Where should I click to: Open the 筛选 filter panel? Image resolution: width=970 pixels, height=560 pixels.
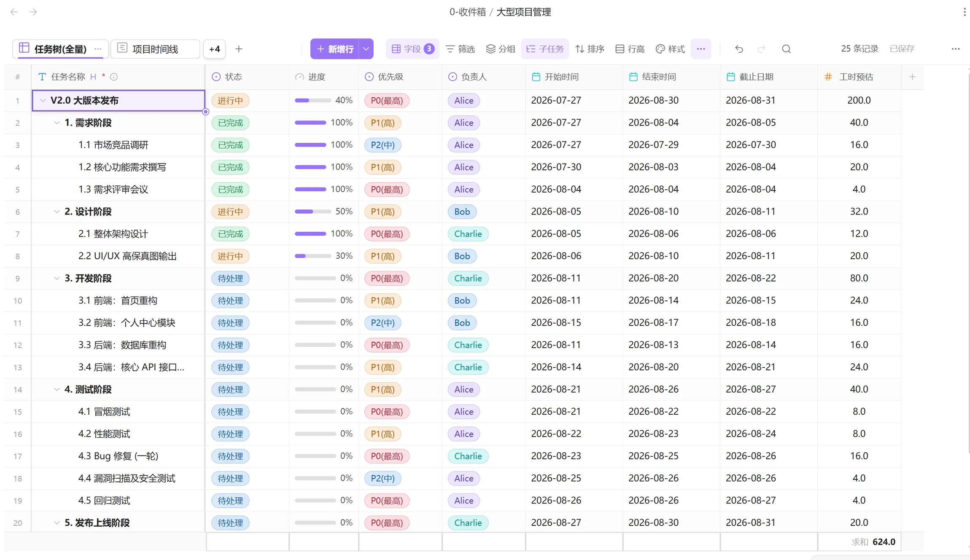pos(460,49)
